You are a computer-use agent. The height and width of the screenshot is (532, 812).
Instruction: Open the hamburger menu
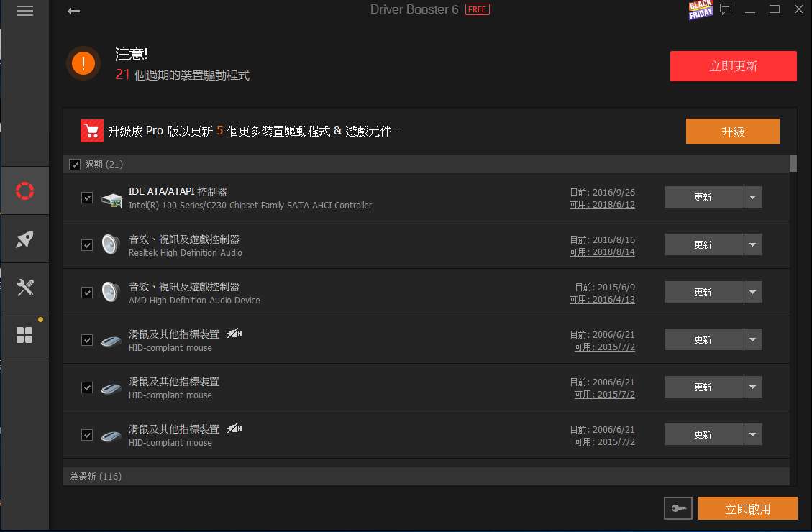(25, 11)
